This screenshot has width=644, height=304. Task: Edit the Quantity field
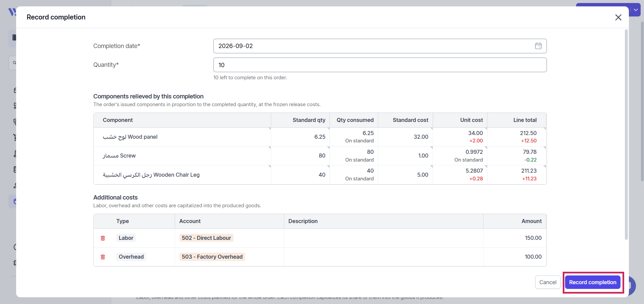380,65
